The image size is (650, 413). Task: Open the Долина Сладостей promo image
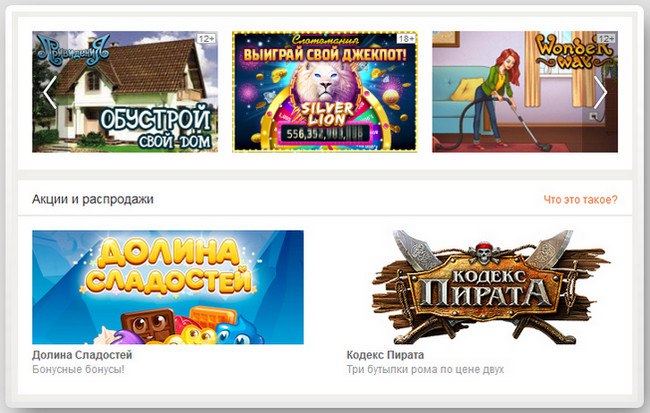click(x=168, y=287)
